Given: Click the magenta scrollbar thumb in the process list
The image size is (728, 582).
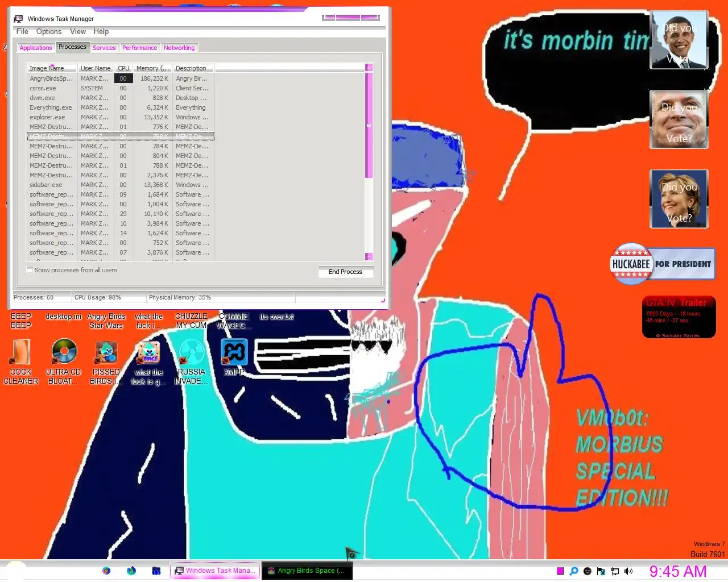Looking at the screenshot, I should (369, 125).
